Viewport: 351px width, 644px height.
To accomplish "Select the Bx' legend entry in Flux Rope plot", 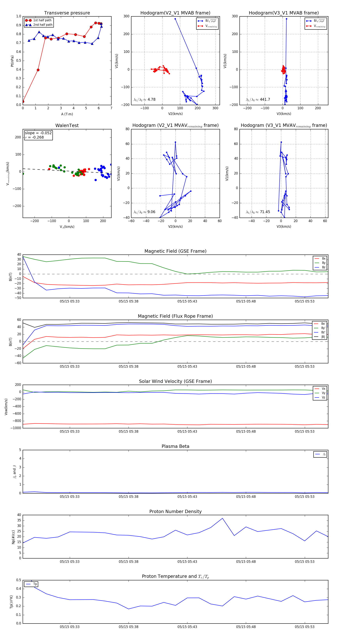I will pyautogui.click(x=320, y=324).
